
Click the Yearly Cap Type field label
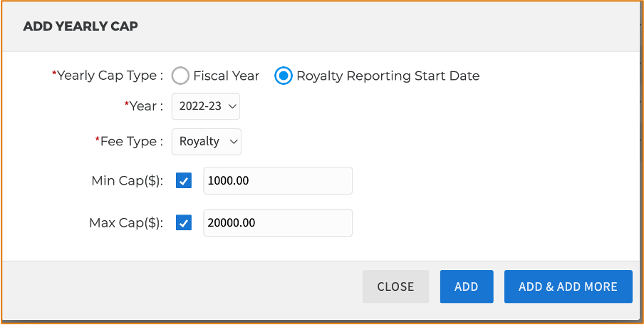point(108,76)
